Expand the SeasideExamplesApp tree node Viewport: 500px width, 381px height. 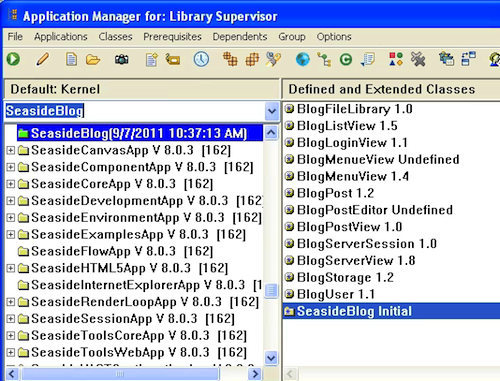tap(11, 235)
